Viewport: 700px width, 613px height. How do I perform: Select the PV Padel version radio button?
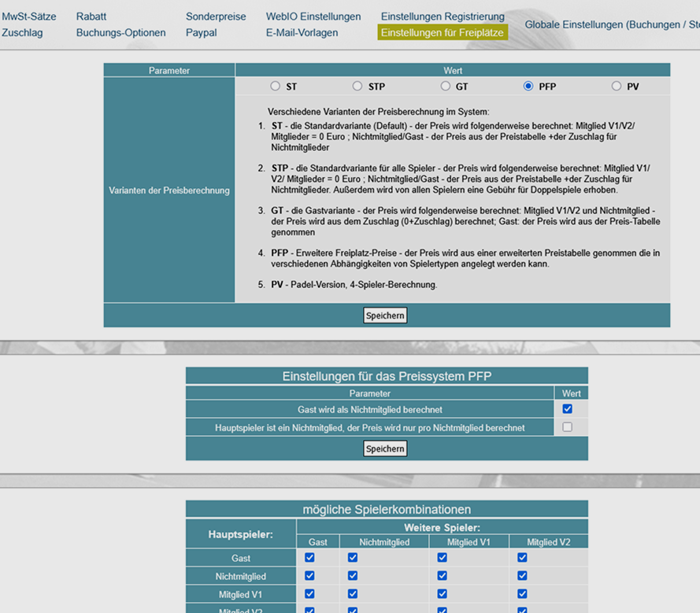616,87
